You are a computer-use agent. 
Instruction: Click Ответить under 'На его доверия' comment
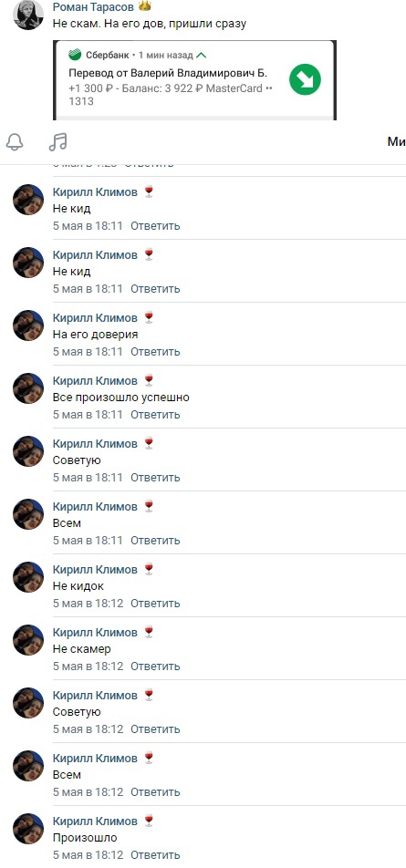click(x=155, y=352)
